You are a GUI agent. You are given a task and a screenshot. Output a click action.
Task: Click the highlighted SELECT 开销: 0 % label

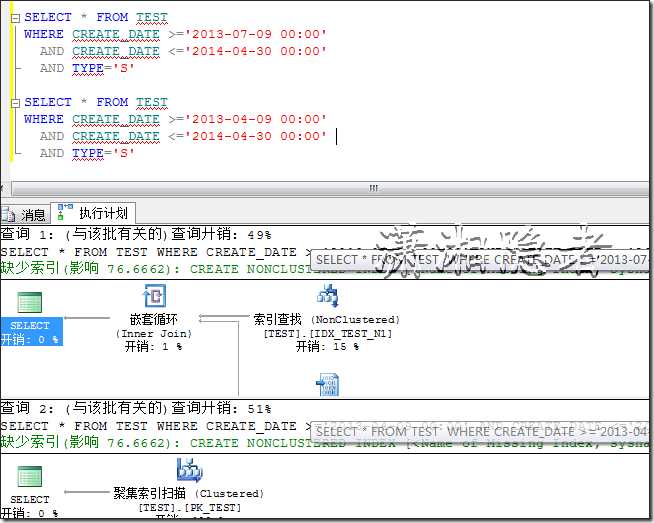(32, 332)
